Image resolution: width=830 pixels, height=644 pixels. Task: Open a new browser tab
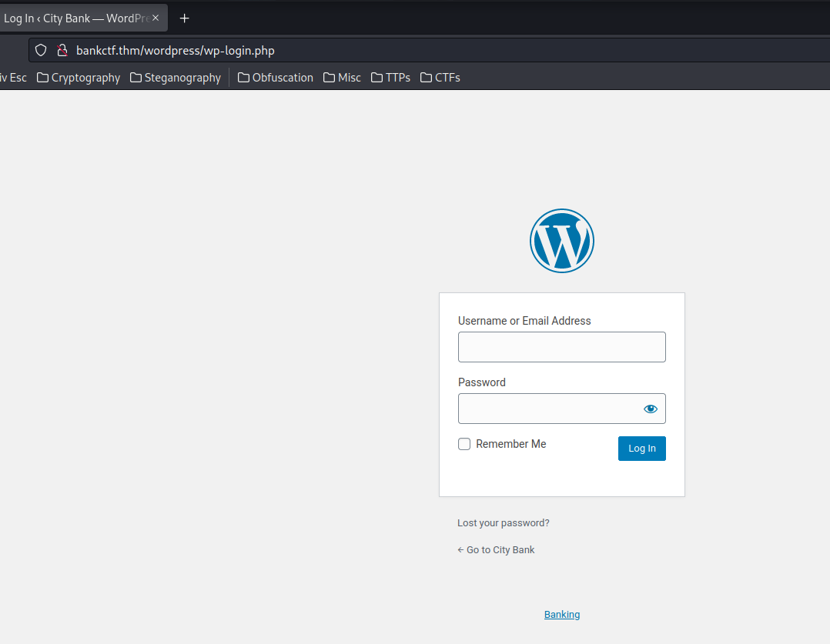[x=184, y=18]
